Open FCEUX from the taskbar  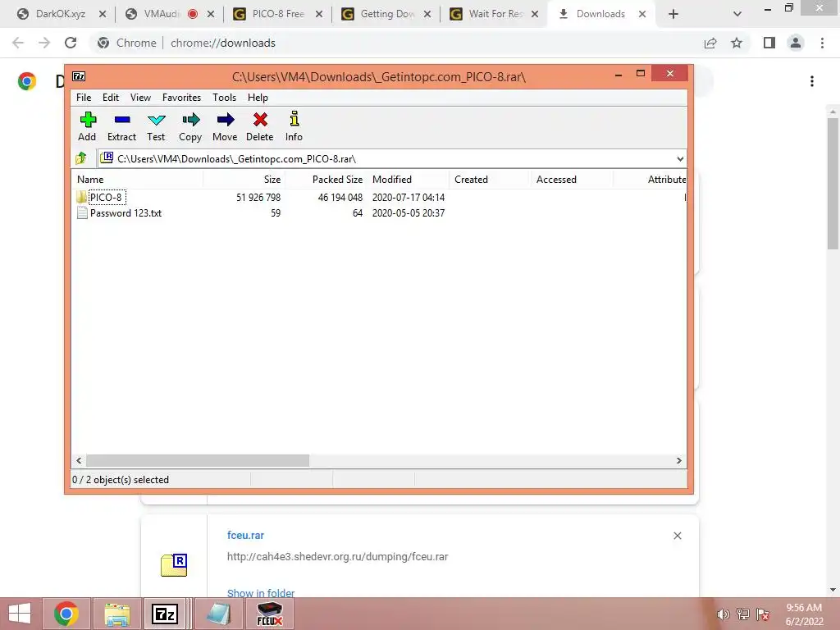(269, 614)
